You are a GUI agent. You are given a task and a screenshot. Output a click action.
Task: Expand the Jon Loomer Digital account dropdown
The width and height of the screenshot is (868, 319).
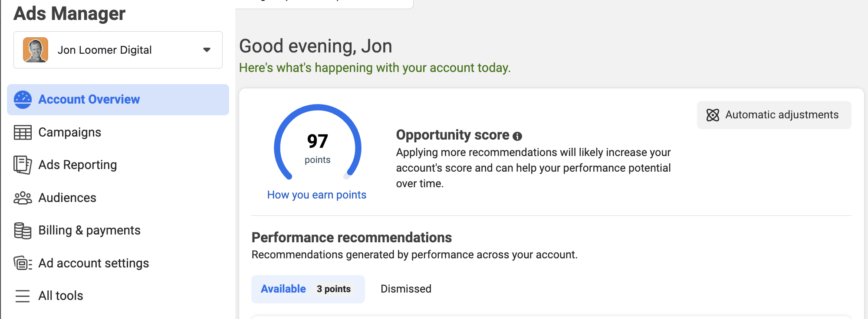pyautogui.click(x=118, y=50)
